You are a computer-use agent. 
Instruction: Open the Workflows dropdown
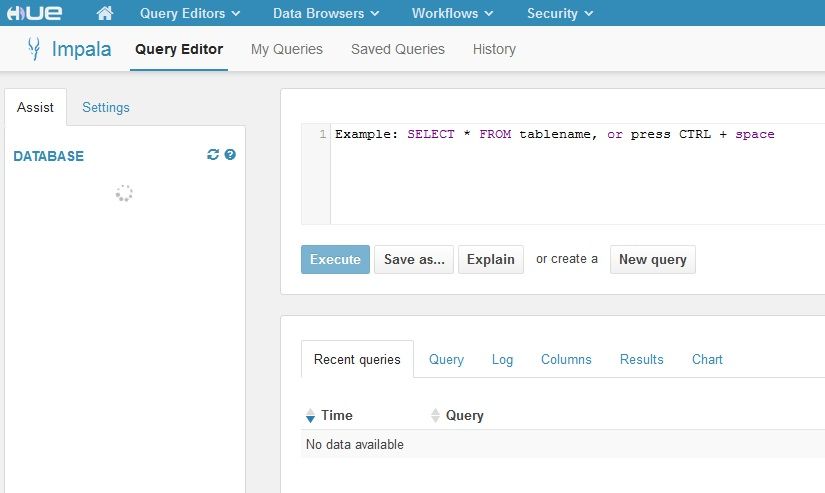click(x=452, y=13)
